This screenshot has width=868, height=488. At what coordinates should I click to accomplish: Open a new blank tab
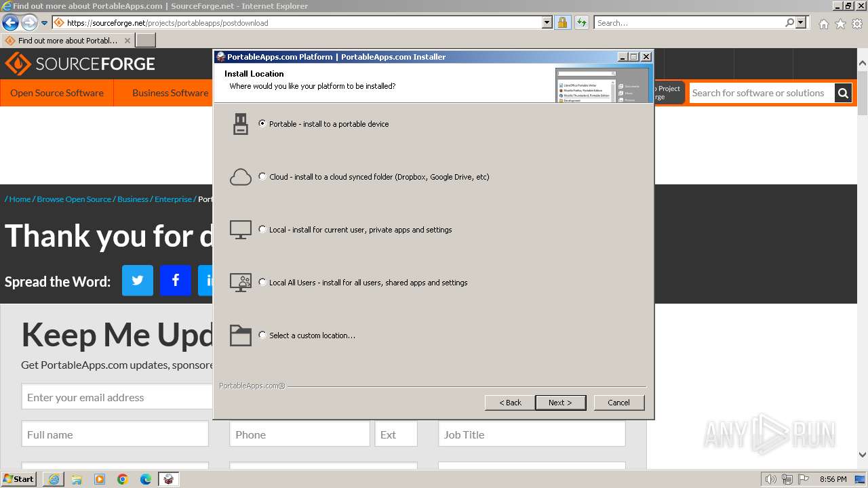[146, 41]
